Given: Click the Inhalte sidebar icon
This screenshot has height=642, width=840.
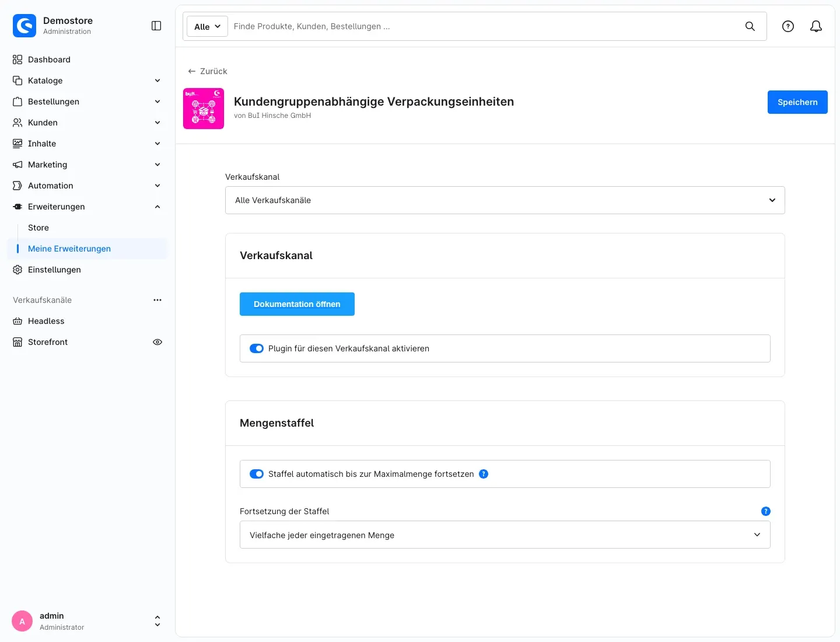Looking at the screenshot, I should click(x=17, y=144).
